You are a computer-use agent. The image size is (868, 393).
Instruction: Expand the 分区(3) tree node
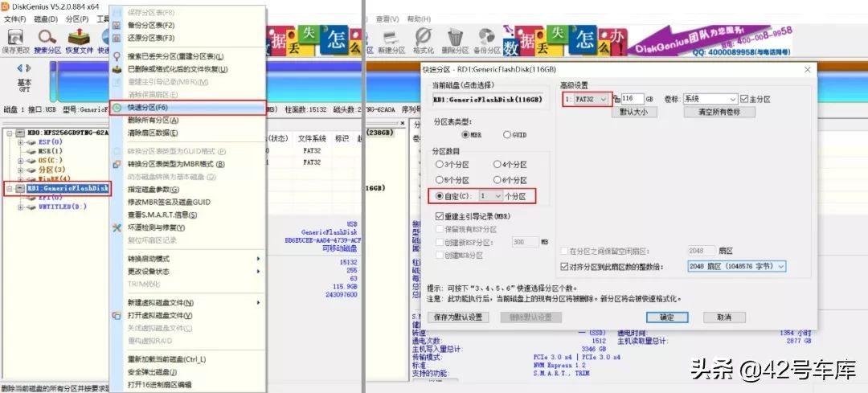tap(20, 170)
